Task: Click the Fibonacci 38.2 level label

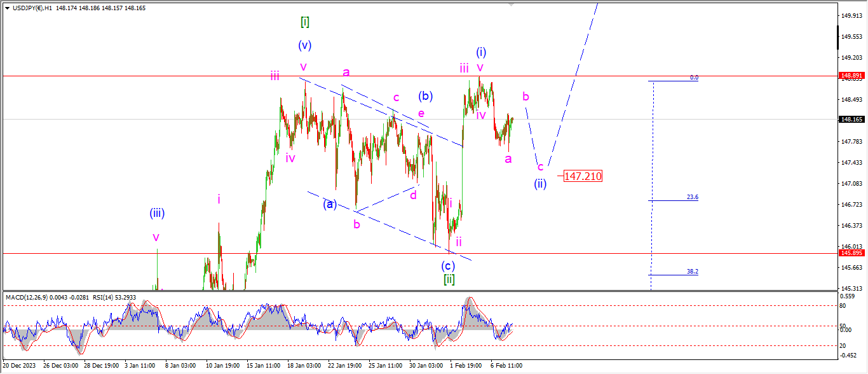Action: (692, 272)
